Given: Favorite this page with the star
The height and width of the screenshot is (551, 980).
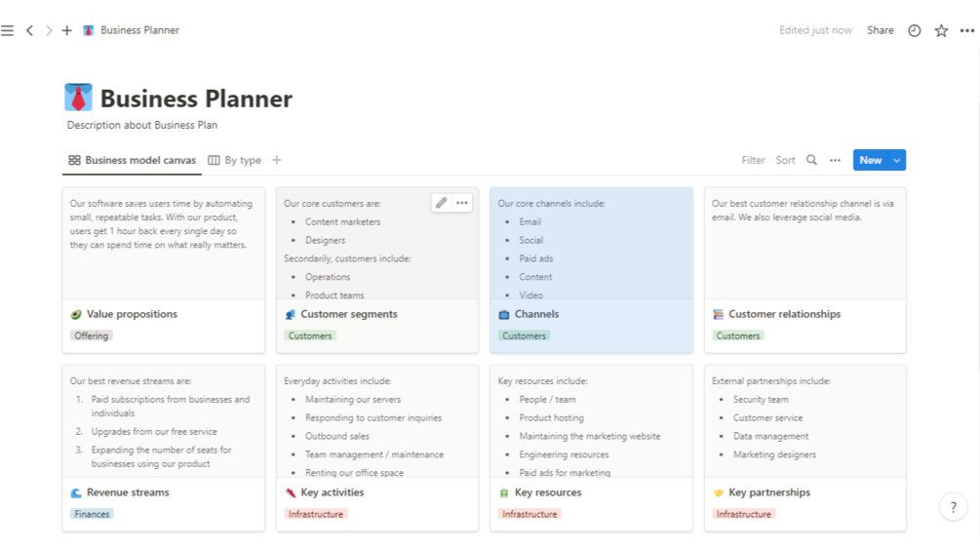Looking at the screenshot, I should (x=941, y=30).
